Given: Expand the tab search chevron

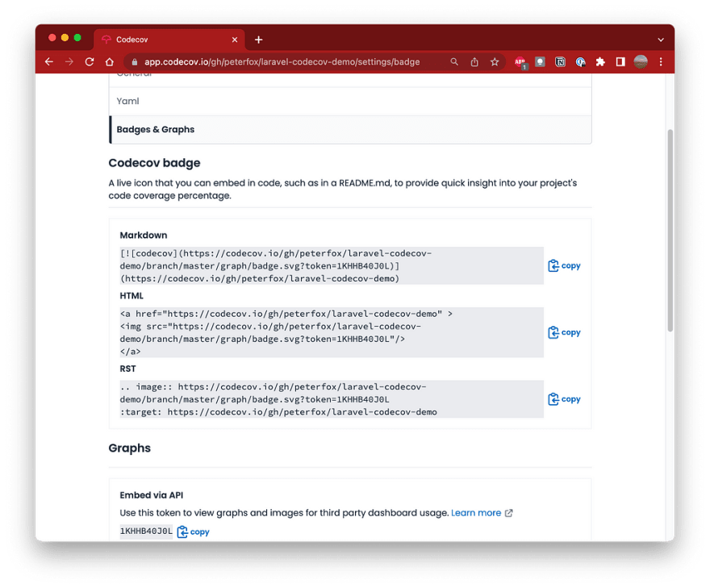Looking at the screenshot, I should click(661, 40).
